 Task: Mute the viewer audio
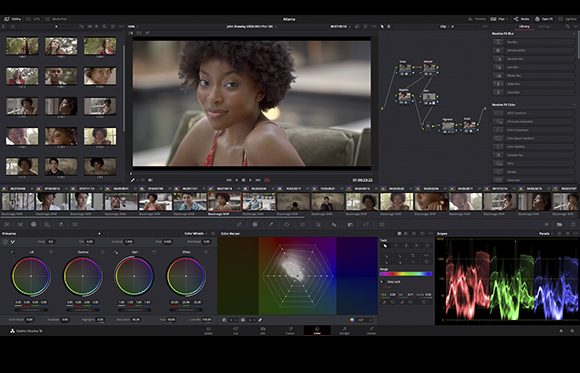point(150,180)
